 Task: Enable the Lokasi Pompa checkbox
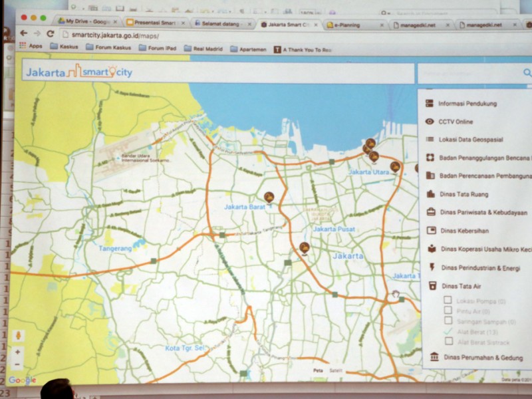tap(449, 301)
